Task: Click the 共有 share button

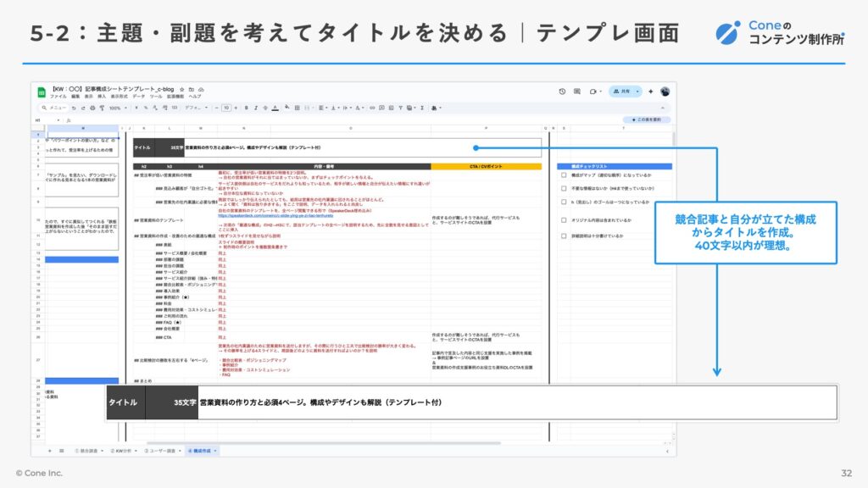Action: [621, 91]
